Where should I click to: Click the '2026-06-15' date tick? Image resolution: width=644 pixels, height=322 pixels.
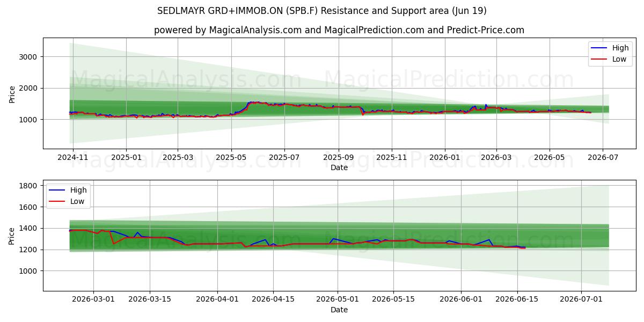(517, 299)
